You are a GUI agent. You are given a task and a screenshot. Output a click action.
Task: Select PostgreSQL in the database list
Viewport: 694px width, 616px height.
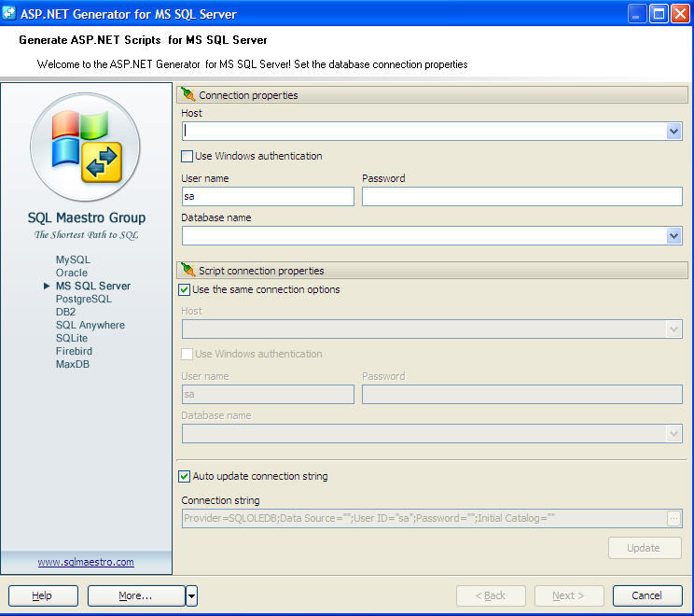pyautogui.click(x=84, y=299)
